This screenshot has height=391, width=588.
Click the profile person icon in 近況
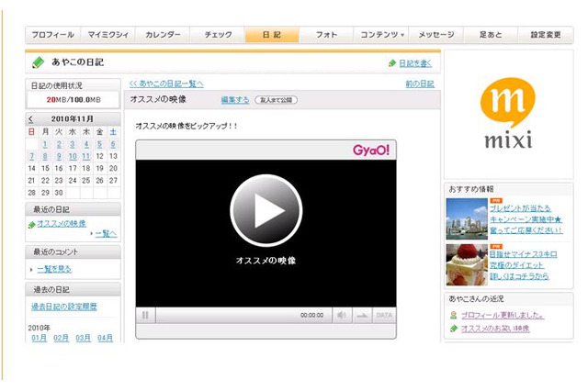[x=453, y=316]
